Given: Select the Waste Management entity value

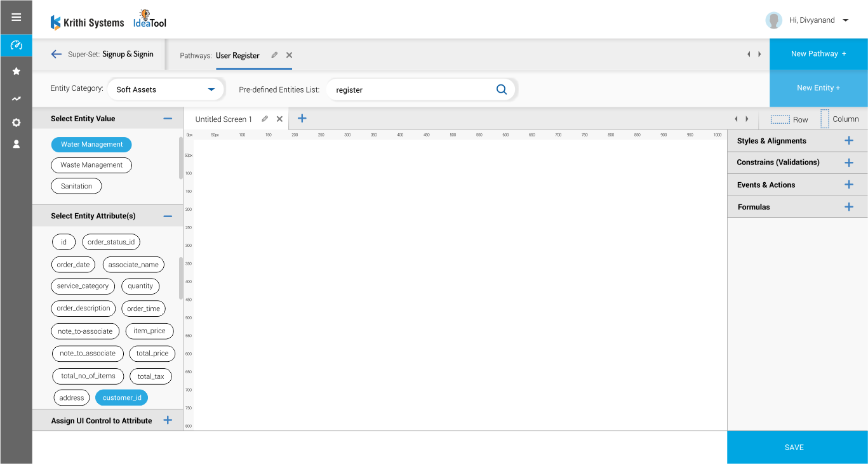Looking at the screenshot, I should [x=91, y=165].
